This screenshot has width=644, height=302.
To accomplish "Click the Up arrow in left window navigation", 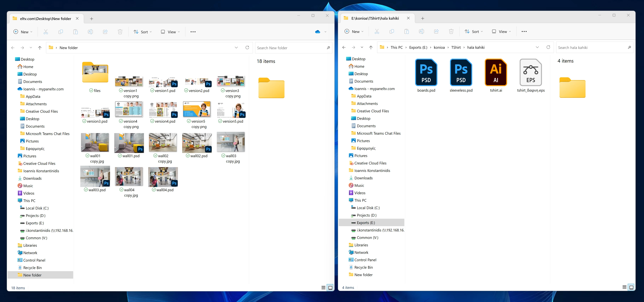I will [x=40, y=47].
